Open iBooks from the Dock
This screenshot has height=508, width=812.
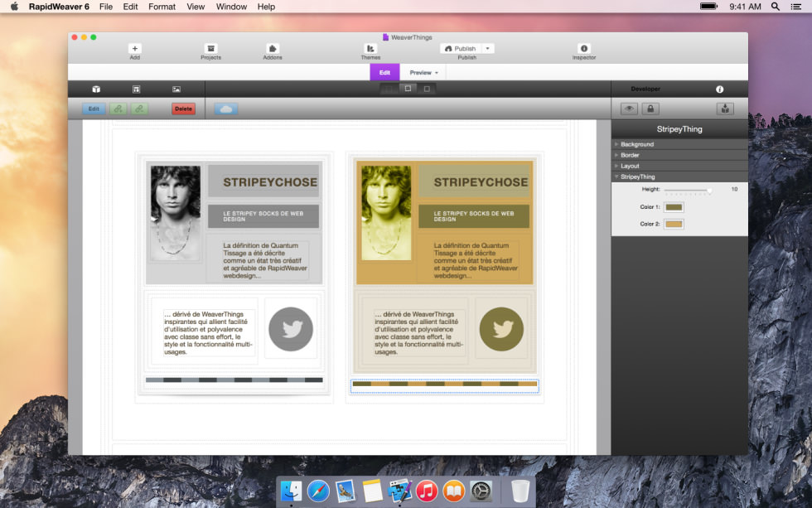tap(454, 491)
